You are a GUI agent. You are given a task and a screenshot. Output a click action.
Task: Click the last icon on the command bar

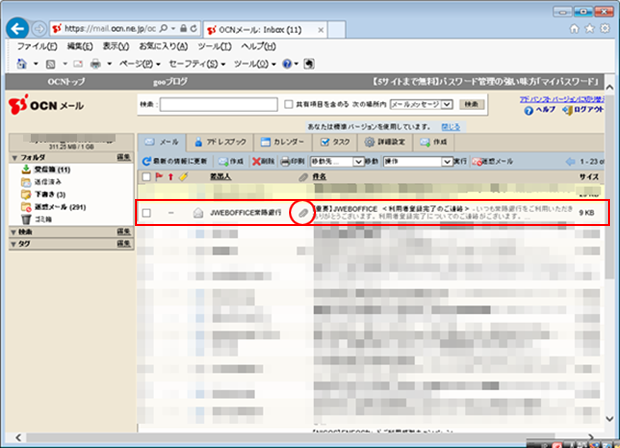[309, 64]
